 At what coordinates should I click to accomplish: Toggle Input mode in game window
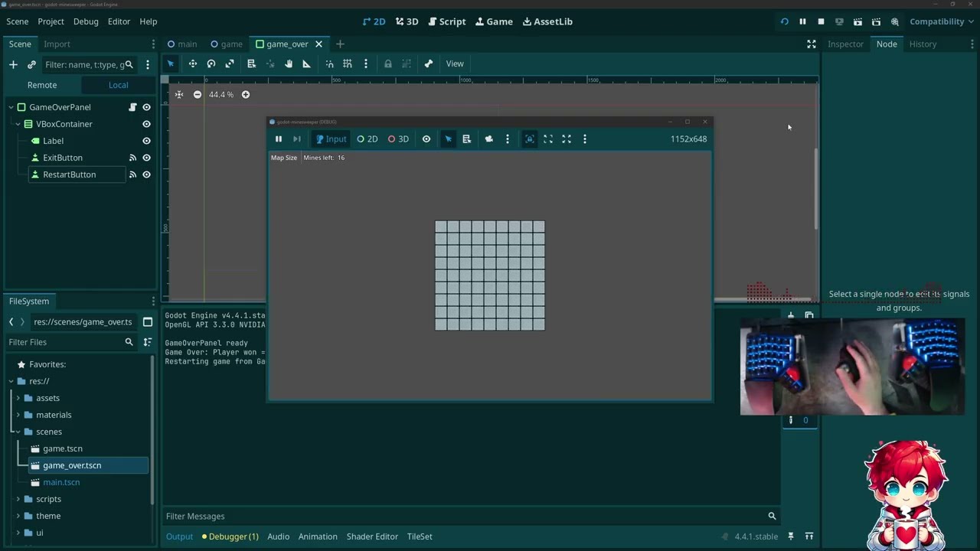click(x=332, y=139)
